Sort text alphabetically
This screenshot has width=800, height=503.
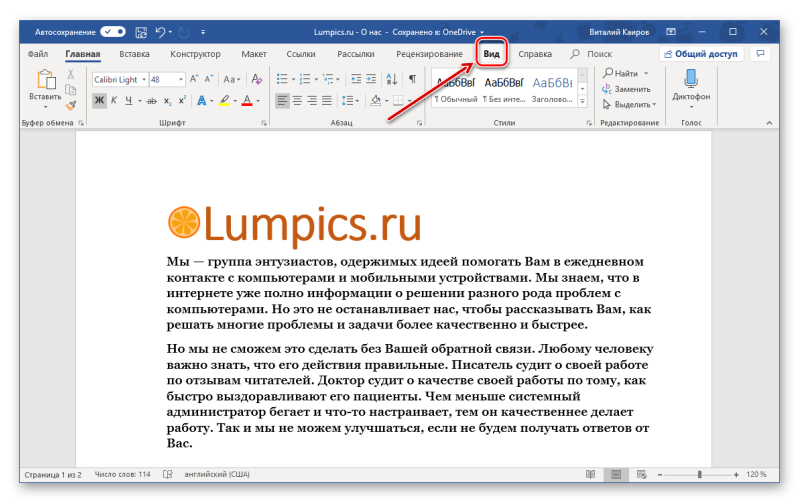(x=391, y=79)
